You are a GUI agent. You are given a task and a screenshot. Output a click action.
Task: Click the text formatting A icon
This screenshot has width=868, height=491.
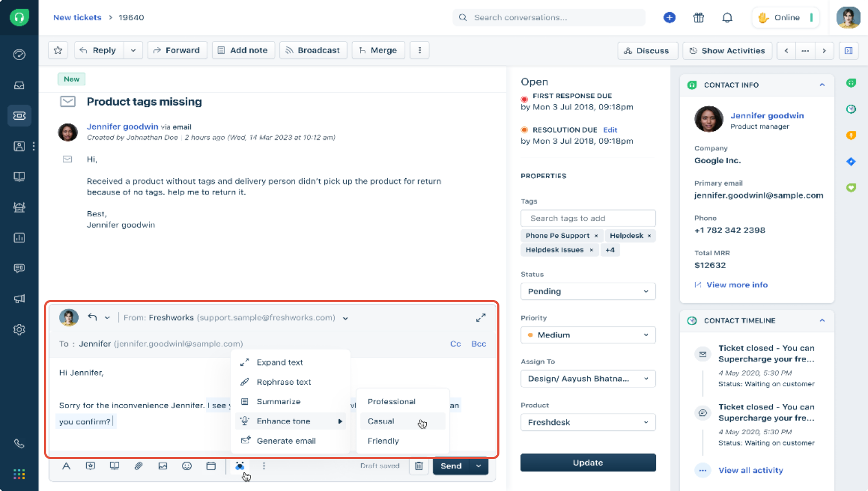[x=66, y=466]
